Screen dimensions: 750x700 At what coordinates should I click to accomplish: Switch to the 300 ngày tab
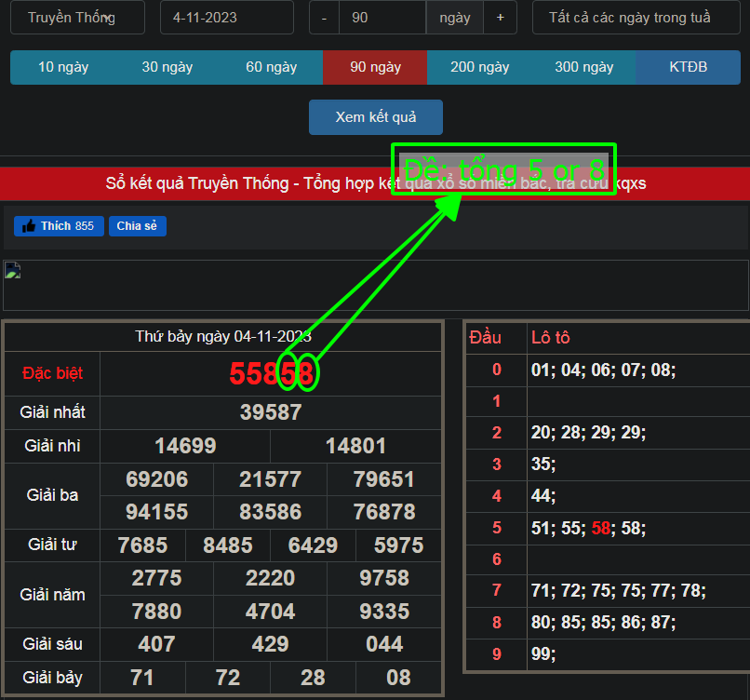(x=584, y=67)
